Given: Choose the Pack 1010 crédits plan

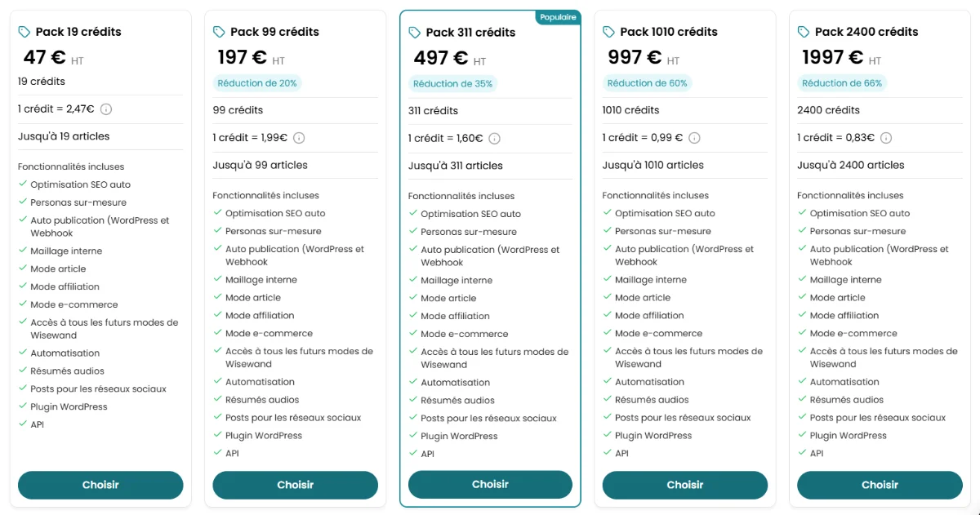Looking at the screenshot, I should (x=684, y=485).
